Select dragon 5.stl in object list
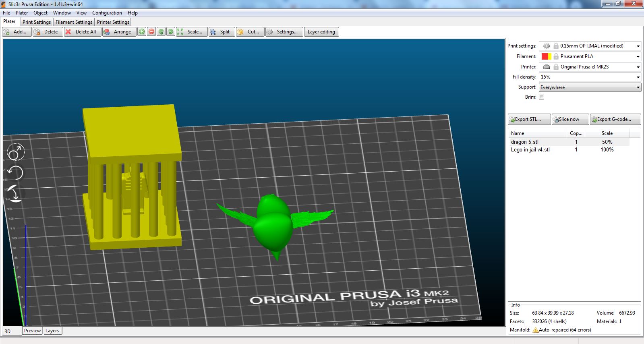 (x=569, y=142)
